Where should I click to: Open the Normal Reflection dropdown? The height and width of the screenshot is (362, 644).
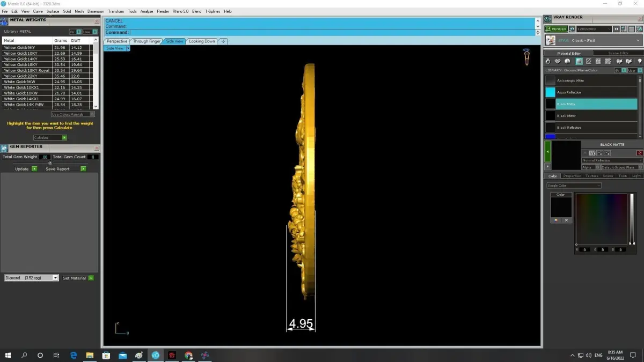tap(612, 160)
